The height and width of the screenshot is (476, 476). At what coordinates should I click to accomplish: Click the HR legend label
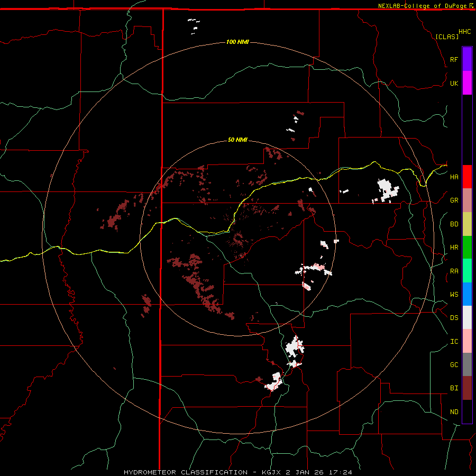point(454,248)
